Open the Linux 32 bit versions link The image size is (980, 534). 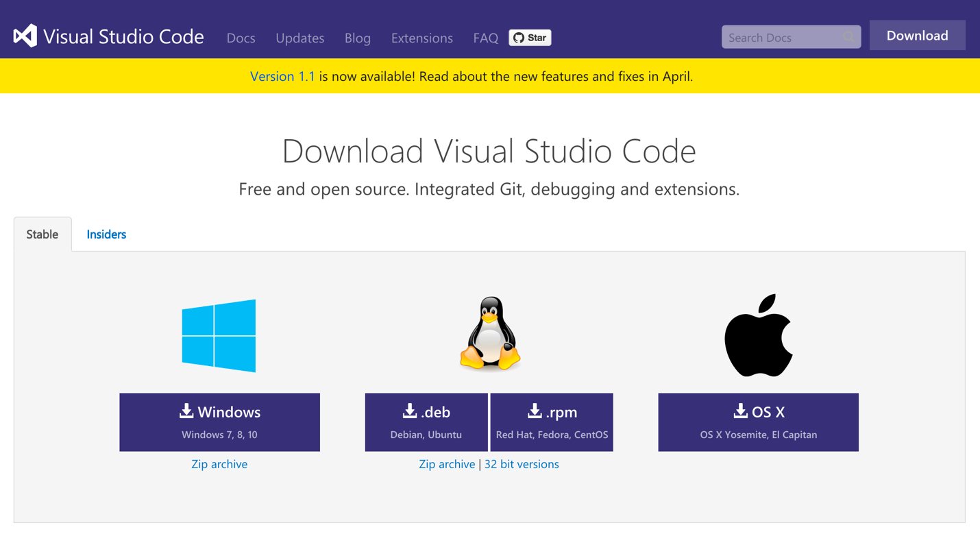522,464
